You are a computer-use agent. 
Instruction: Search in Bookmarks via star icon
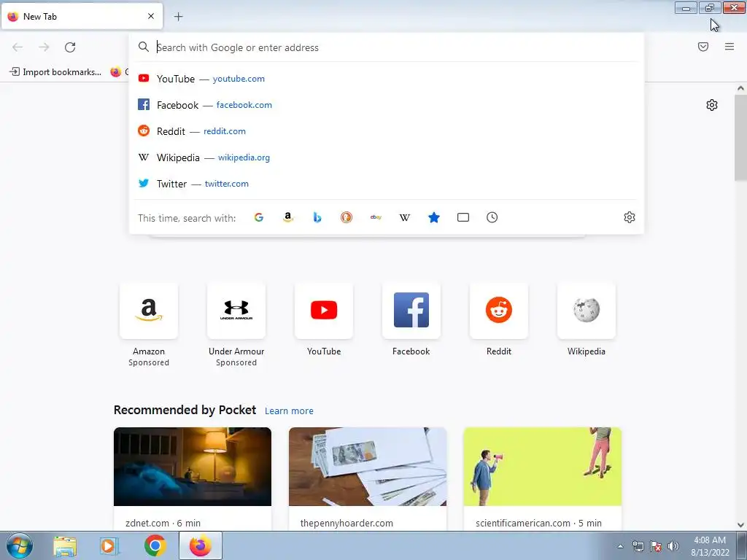[434, 217]
